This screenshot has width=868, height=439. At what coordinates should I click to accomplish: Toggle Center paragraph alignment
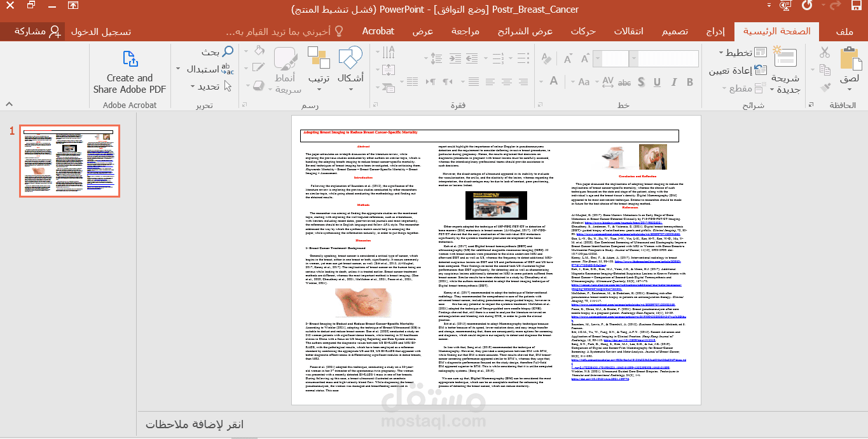click(x=507, y=81)
